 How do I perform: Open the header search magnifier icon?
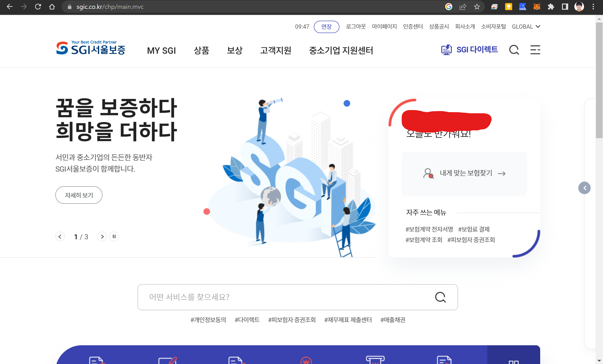coord(514,50)
